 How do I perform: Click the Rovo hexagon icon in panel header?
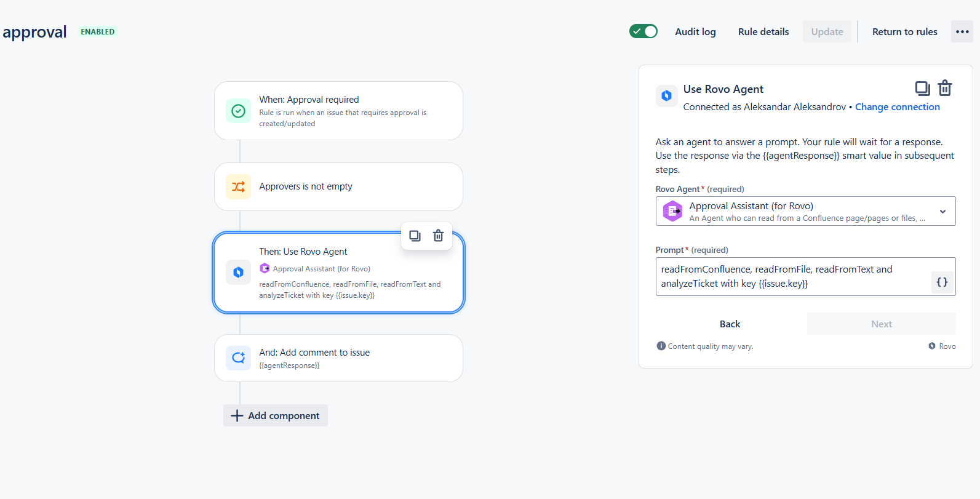(x=666, y=95)
